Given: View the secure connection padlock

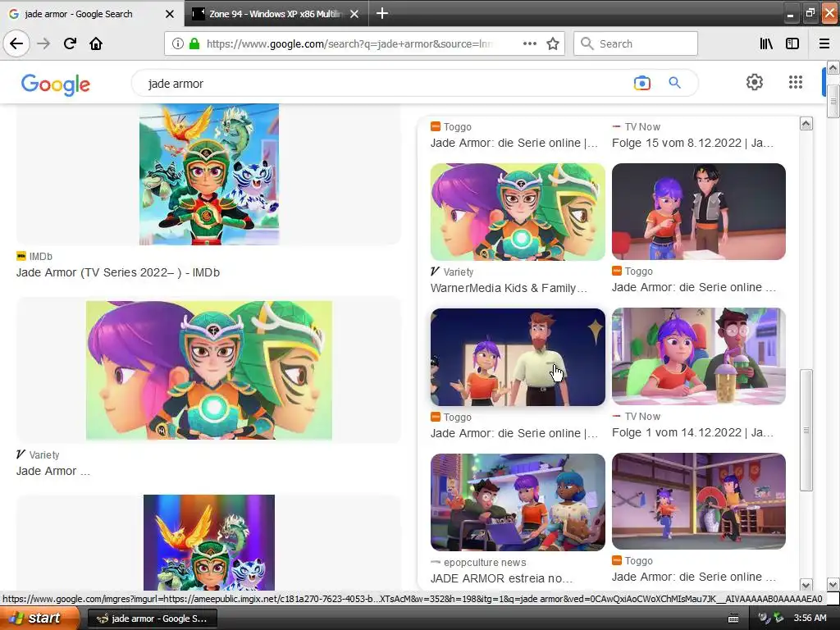Looking at the screenshot, I should tap(194, 43).
